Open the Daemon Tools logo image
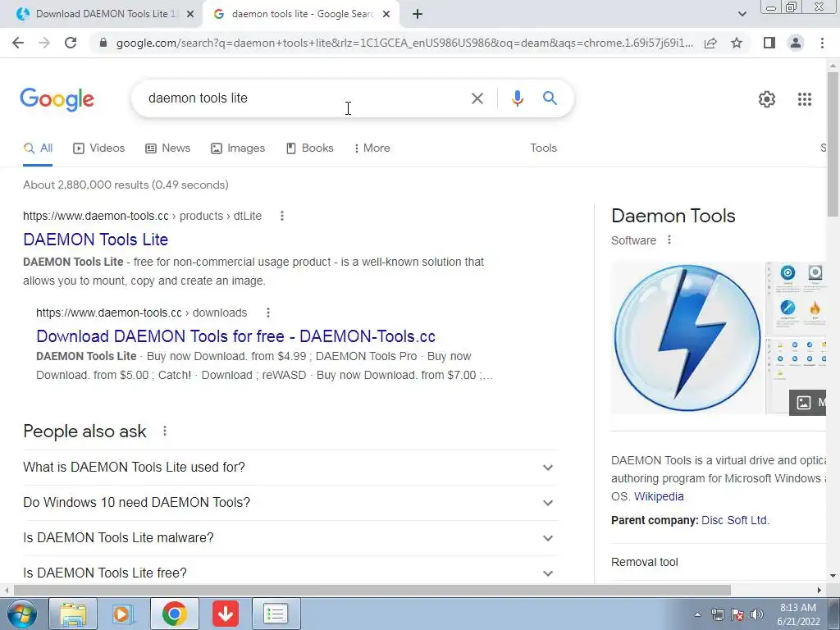Viewport: 840px width, 630px height. click(x=687, y=338)
